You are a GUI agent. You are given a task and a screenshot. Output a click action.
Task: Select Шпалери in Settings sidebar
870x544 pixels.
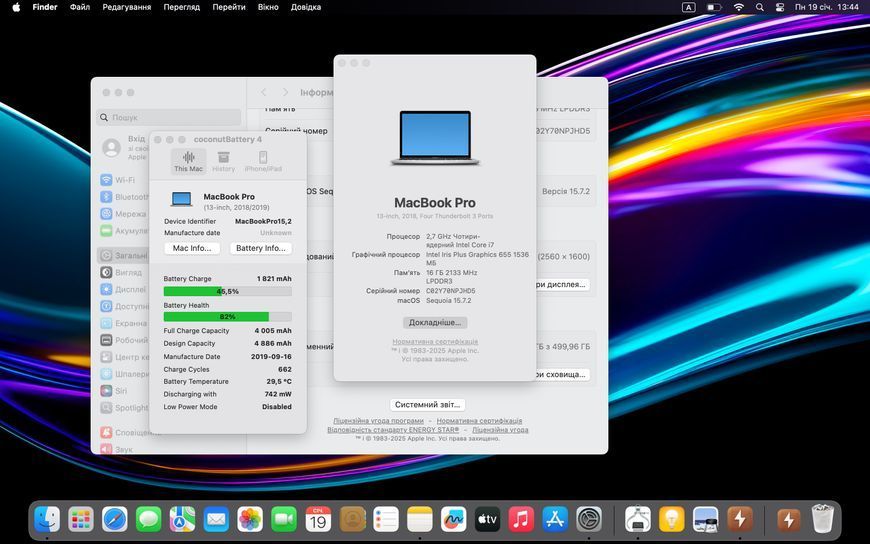[123, 374]
